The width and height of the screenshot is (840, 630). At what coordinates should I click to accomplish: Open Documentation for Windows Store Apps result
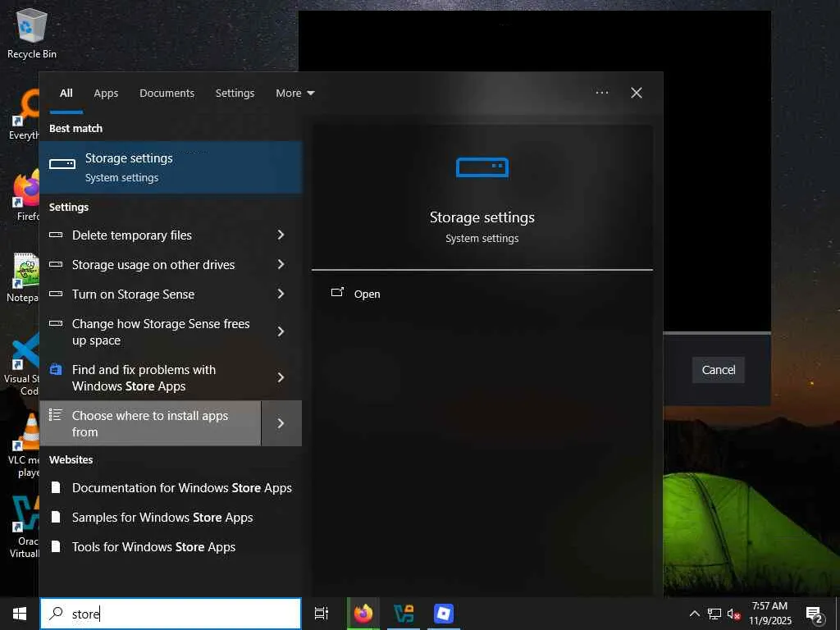tap(171, 487)
